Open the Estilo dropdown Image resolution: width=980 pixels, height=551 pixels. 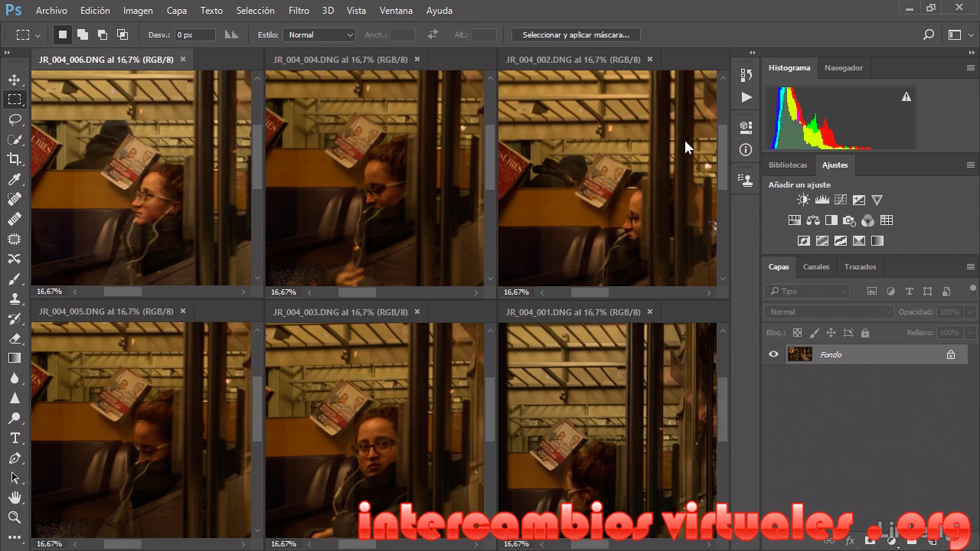[319, 34]
